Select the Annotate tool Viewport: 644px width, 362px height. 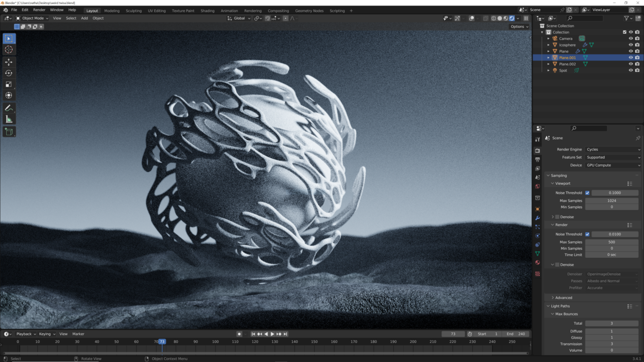pos(9,108)
